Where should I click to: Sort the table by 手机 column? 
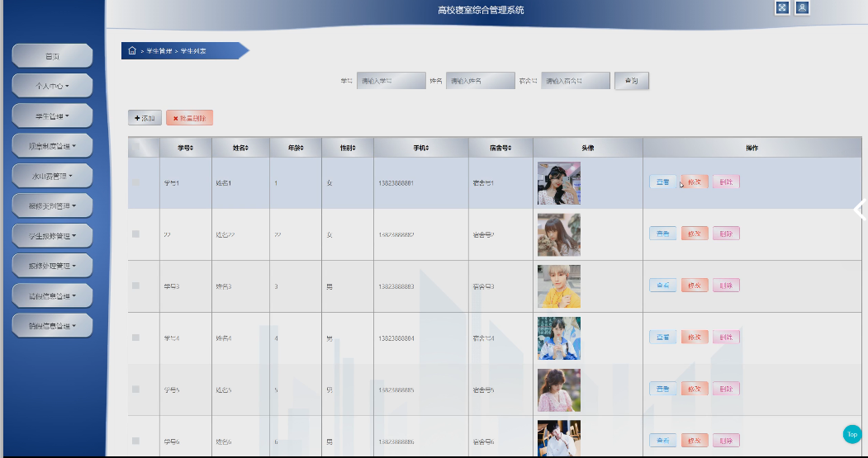pyautogui.click(x=420, y=149)
